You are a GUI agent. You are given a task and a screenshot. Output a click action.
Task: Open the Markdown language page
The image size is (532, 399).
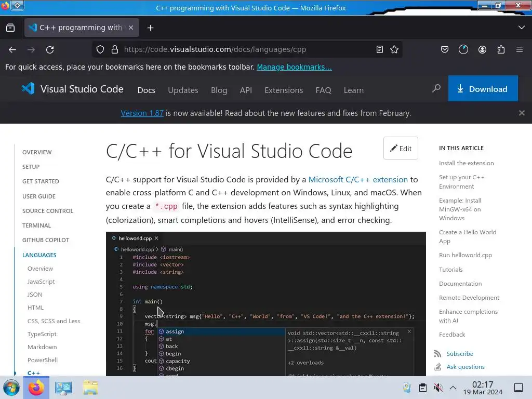pos(42,347)
